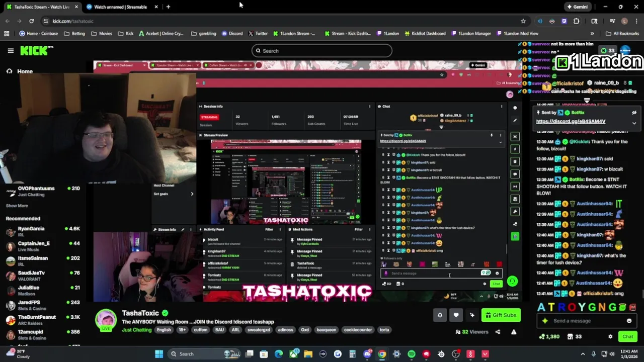
Task: Open the pinned Discord invite link
Action: point(571,121)
